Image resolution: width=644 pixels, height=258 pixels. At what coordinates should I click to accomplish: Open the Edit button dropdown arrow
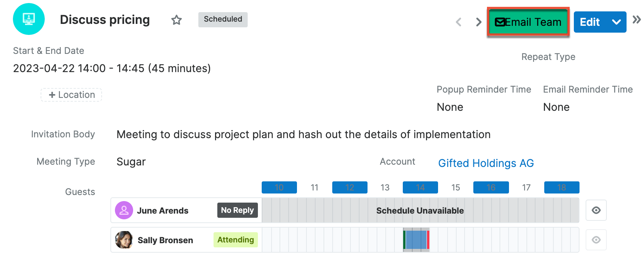[x=616, y=22]
